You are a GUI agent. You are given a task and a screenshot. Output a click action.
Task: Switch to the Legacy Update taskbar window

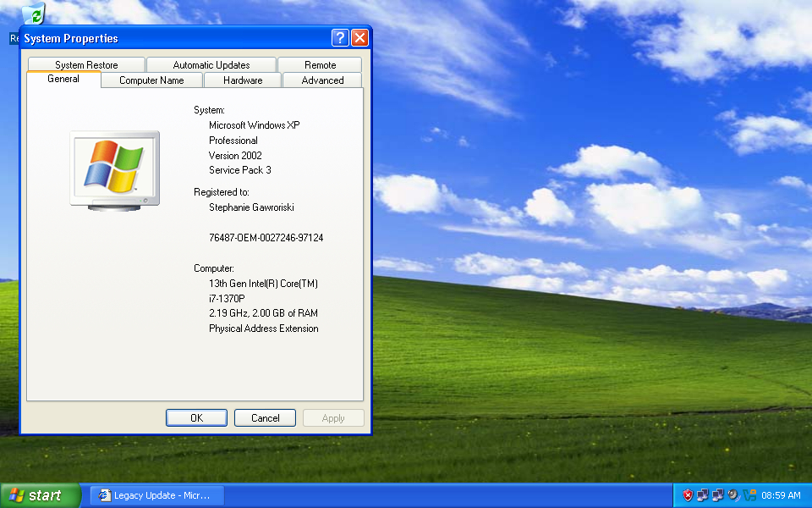157,495
